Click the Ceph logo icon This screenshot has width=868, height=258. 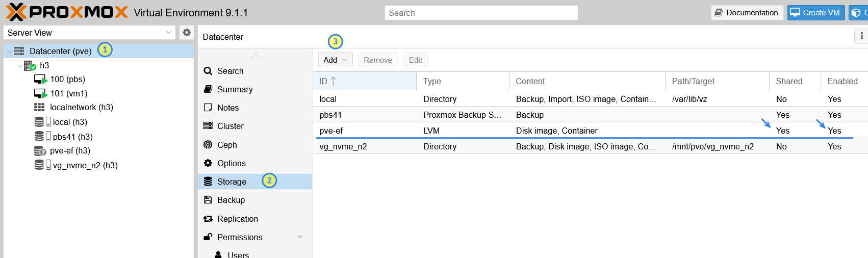208,145
